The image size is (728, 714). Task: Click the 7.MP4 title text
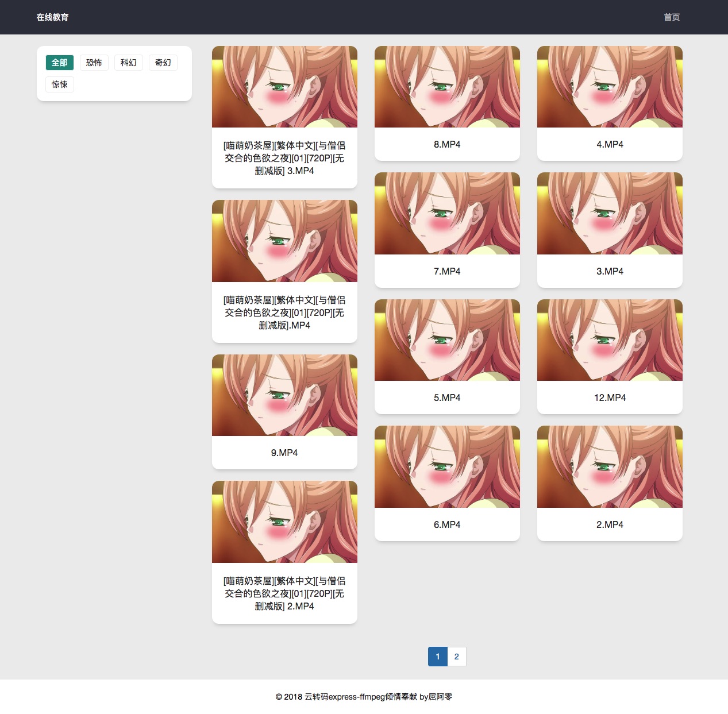(447, 271)
